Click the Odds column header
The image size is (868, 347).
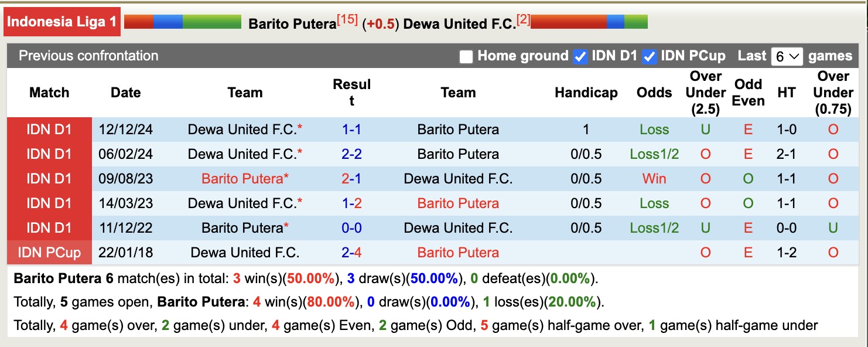tap(654, 93)
